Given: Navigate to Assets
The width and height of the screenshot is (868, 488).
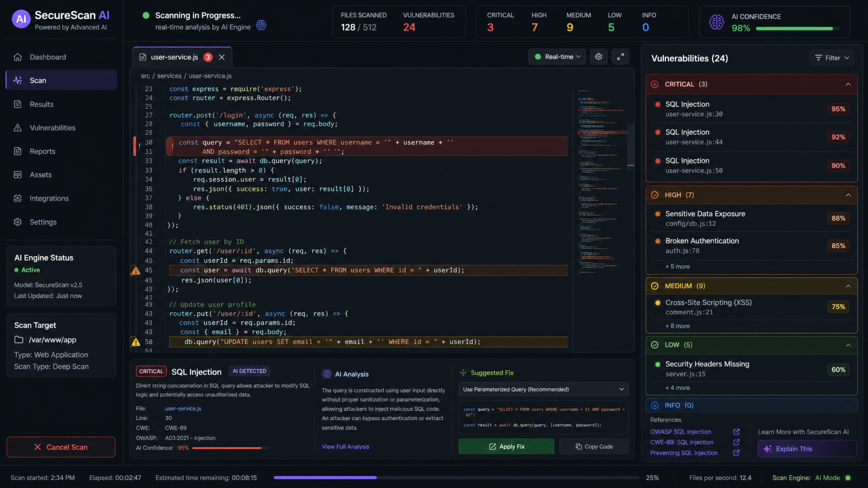Looking at the screenshot, I should pos(61,175).
